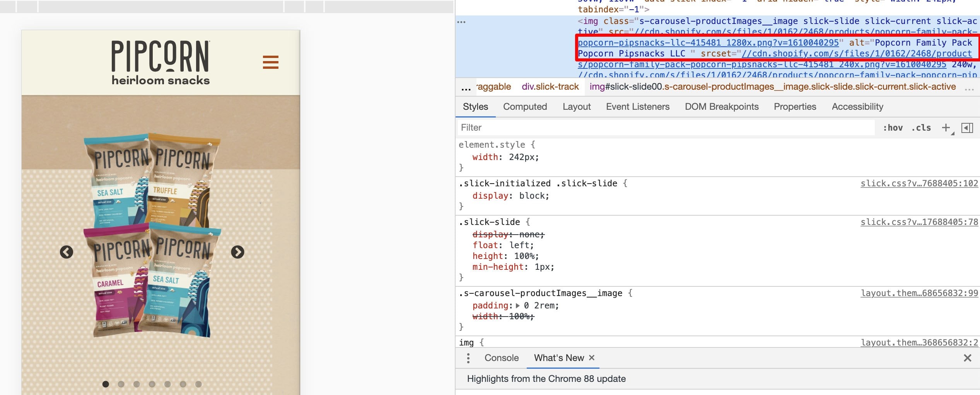Select div.slick-track in the breadcrumb
This screenshot has height=395, width=980.
pos(550,87)
